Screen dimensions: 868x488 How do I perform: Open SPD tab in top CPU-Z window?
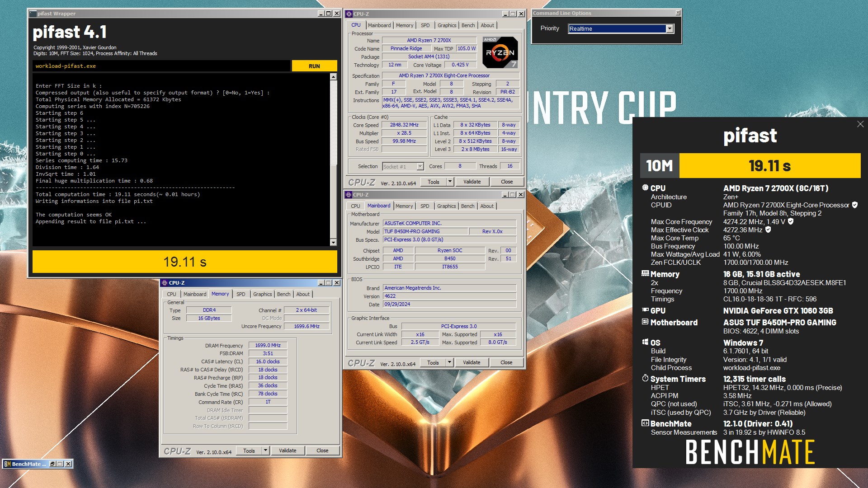click(x=425, y=25)
